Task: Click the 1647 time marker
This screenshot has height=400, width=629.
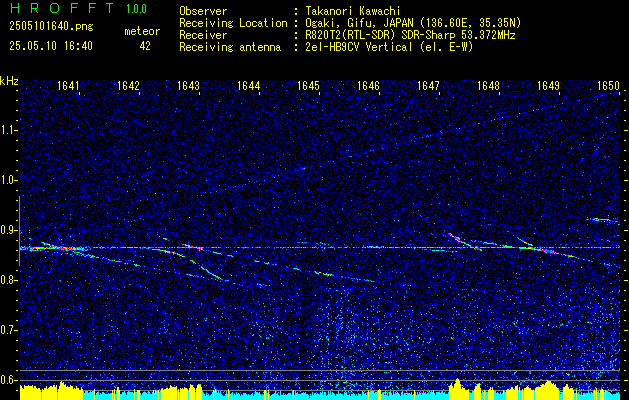Action: pyautogui.click(x=428, y=85)
